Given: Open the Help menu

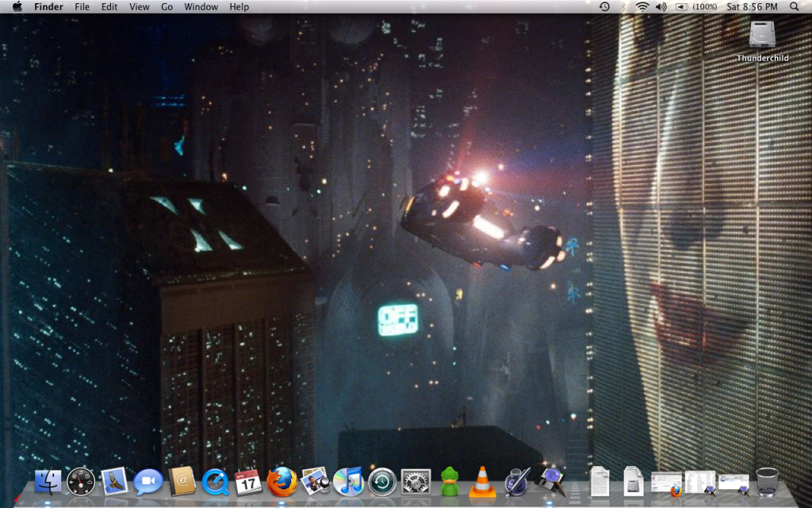Looking at the screenshot, I should tap(239, 6).
